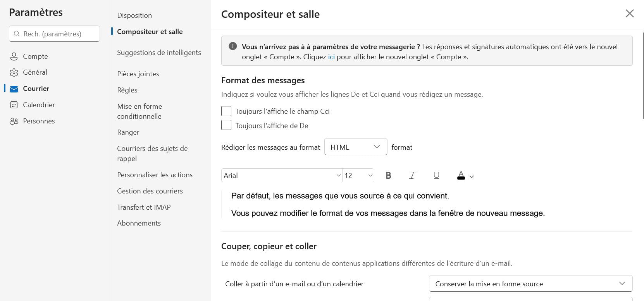Click the Courrier envelope icon

tap(14, 89)
